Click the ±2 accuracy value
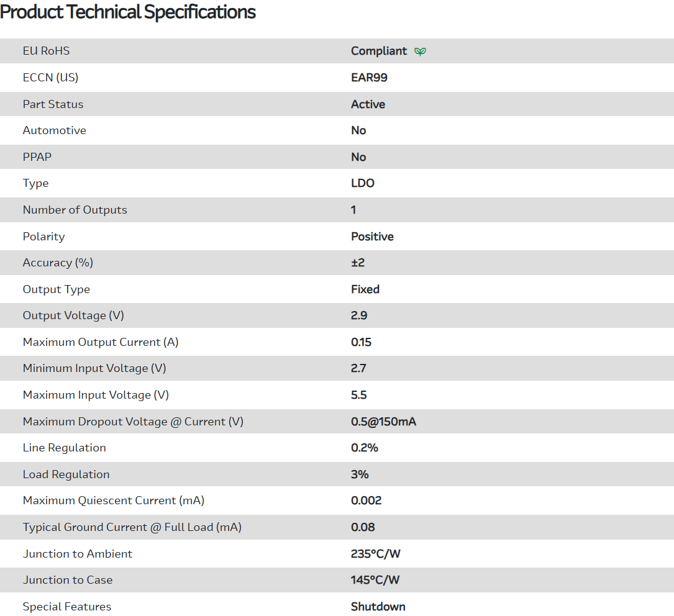This screenshot has width=674, height=616. click(358, 263)
